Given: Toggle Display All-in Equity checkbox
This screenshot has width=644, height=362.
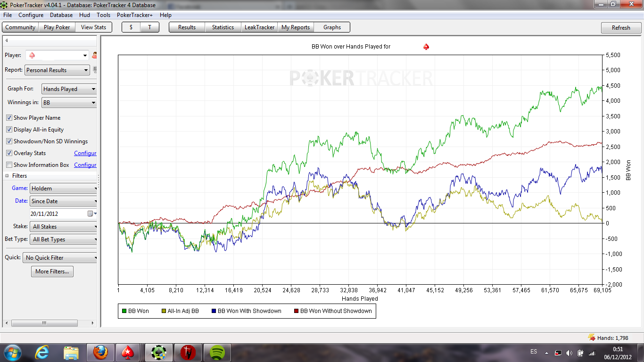Looking at the screenshot, I should click(9, 130).
